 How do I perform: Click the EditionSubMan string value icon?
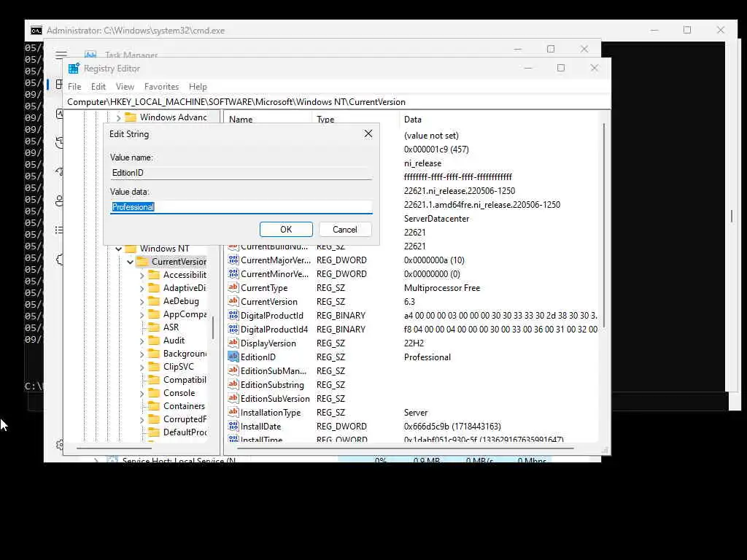tap(233, 370)
